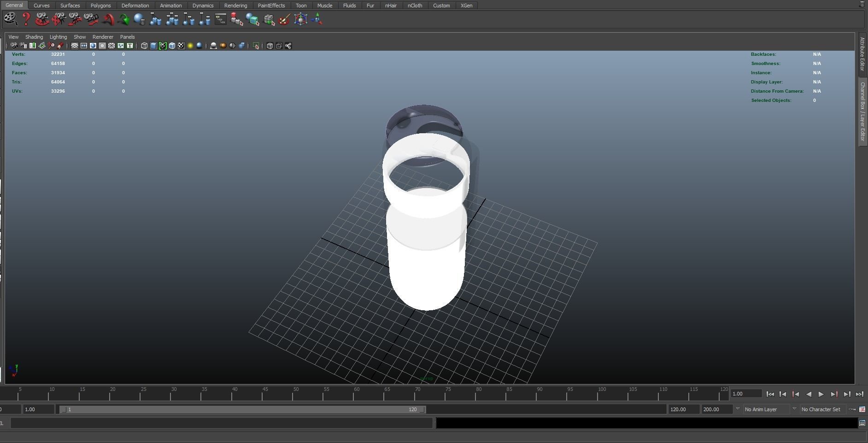868x443 pixels.
Task: Click the 2D pan/zoom icon in panel toolbar
Action: click(x=51, y=46)
